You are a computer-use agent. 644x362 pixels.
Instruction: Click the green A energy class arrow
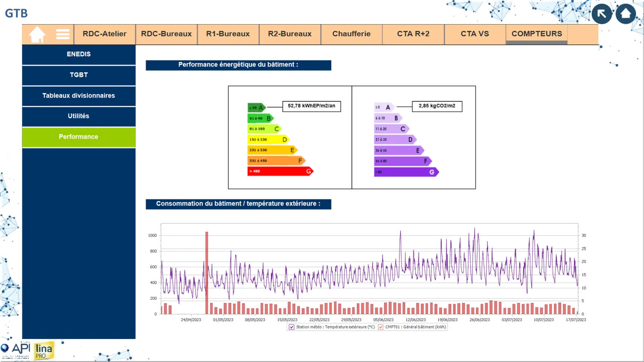pos(256,108)
